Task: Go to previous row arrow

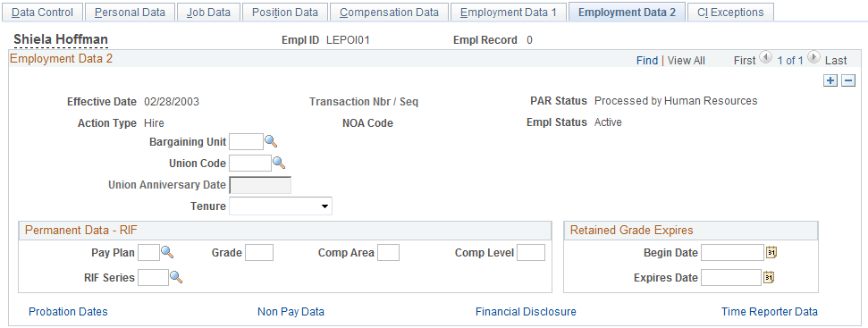Action: click(765, 57)
